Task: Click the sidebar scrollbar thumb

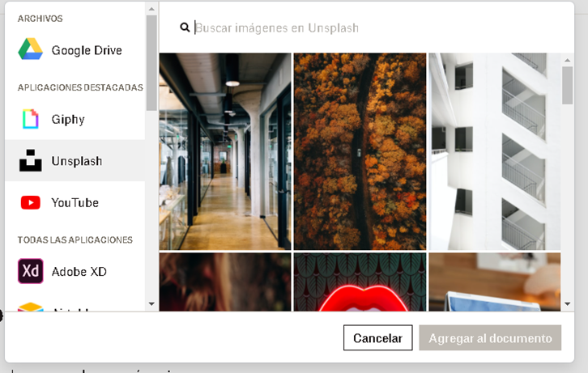Action: (x=151, y=63)
